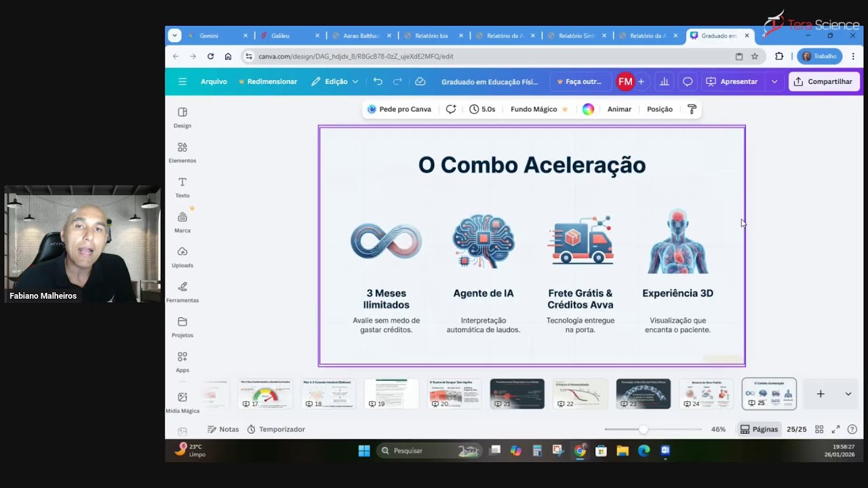Open the Notas panel
The image size is (868, 488).
coord(223,429)
